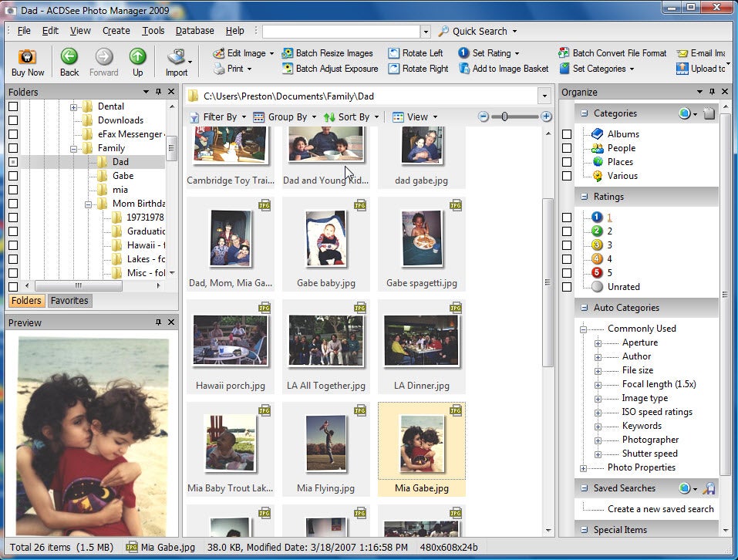Check the Various category checkbox
The height and width of the screenshot is (560, 738).
point(567,176)
